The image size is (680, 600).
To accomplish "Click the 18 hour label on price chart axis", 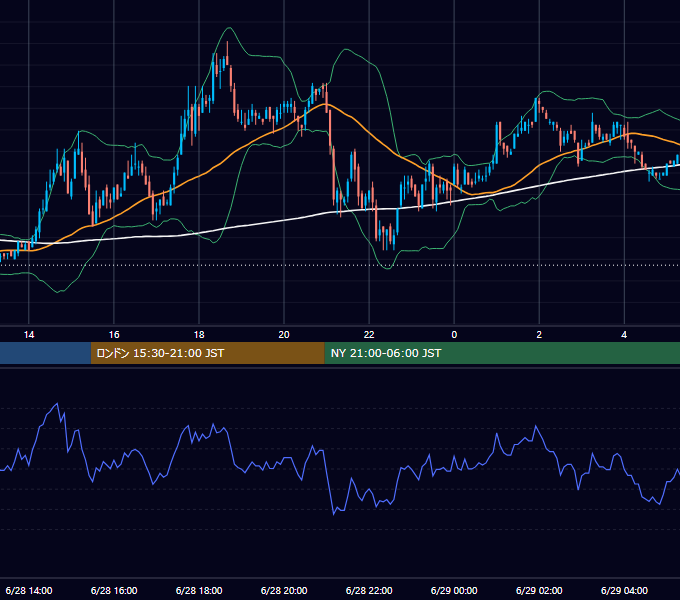I will pos(199,335).
